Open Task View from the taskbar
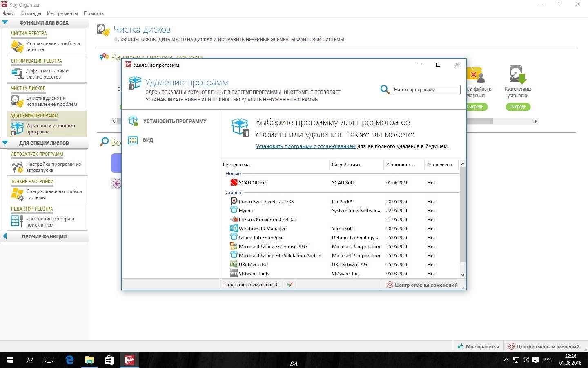The height and width of the screenshot is (368, 588). tap(49, 360)
